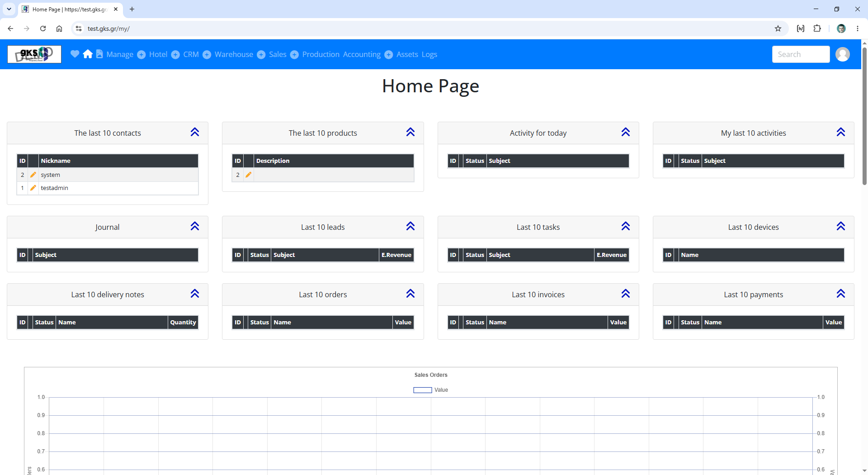Collapse 'Last 10 devices' panel
Screen dimensions: 868x475
(841, 226)
